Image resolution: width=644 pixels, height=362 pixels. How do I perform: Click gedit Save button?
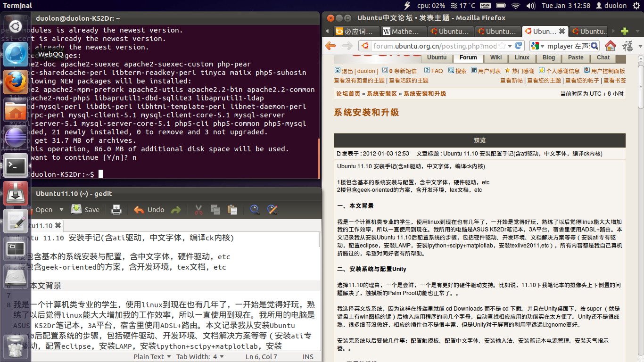point(85,210)
